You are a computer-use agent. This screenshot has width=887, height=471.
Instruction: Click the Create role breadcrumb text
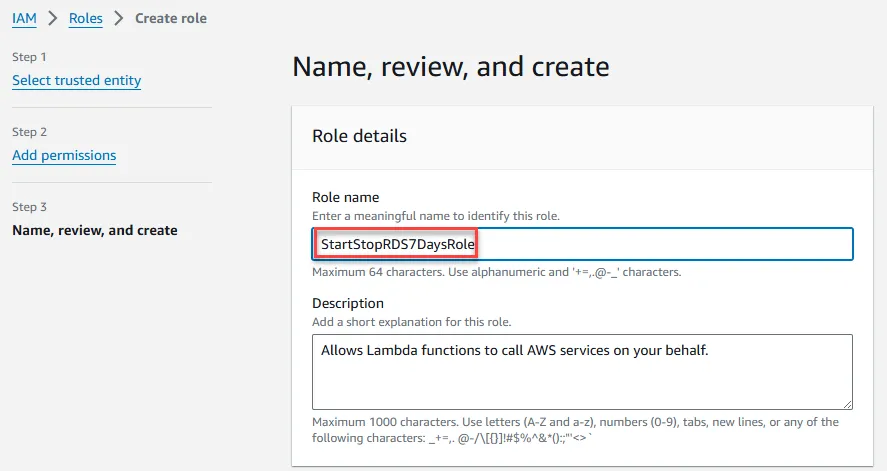(171, 18)
